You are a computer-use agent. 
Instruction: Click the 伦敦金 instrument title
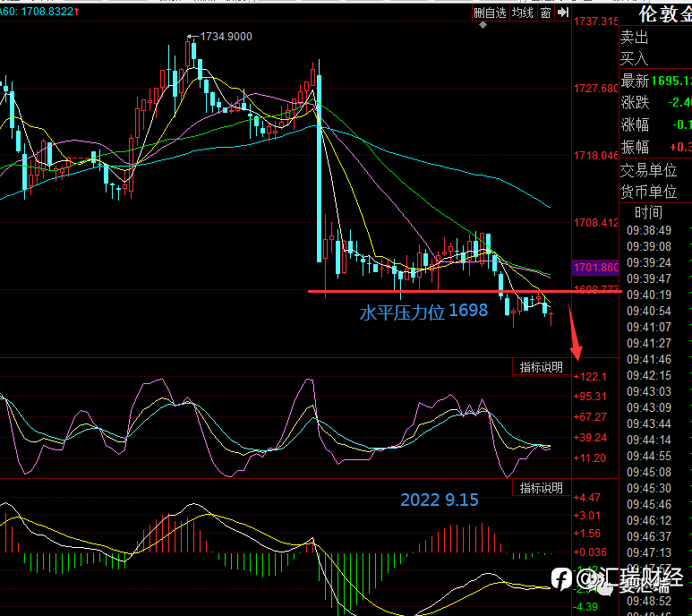point(665,14)
